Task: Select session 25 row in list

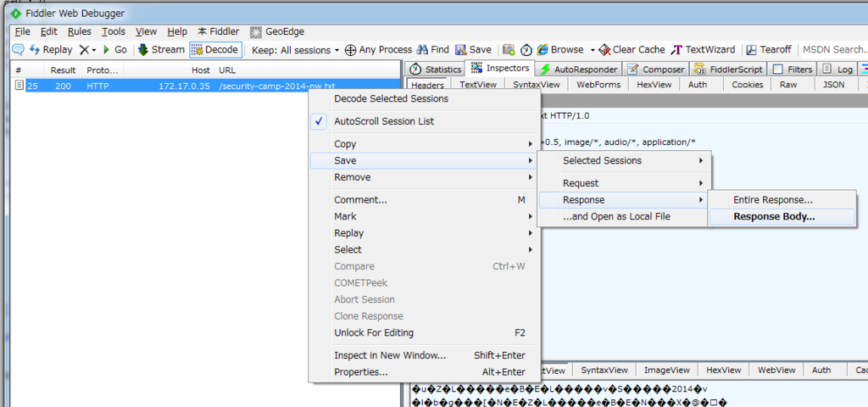Action: [206, 86]
